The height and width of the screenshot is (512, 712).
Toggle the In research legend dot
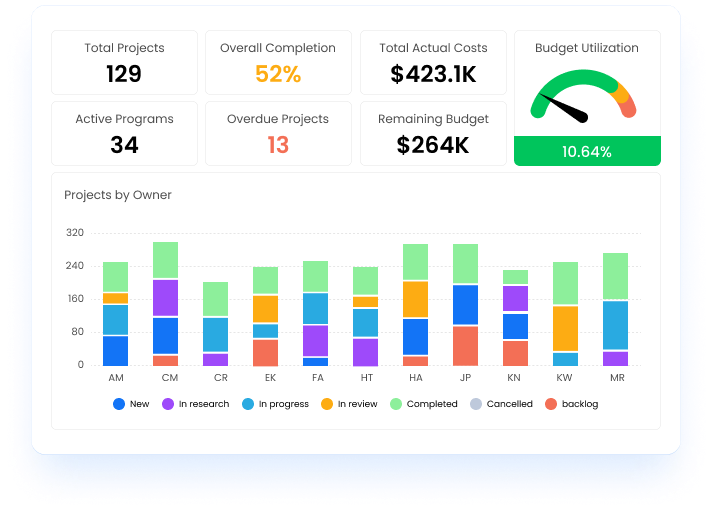[168, 404]
